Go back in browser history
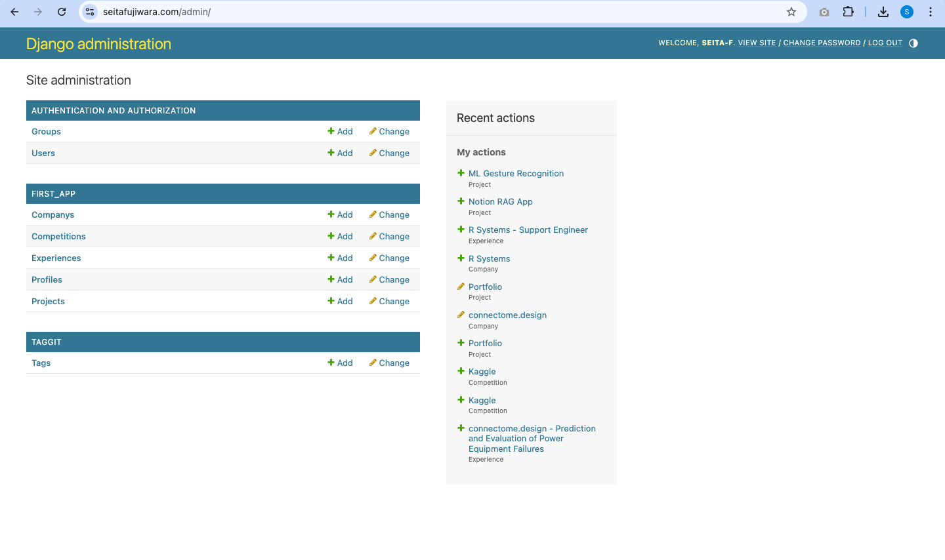 click(x=14, y=12)
